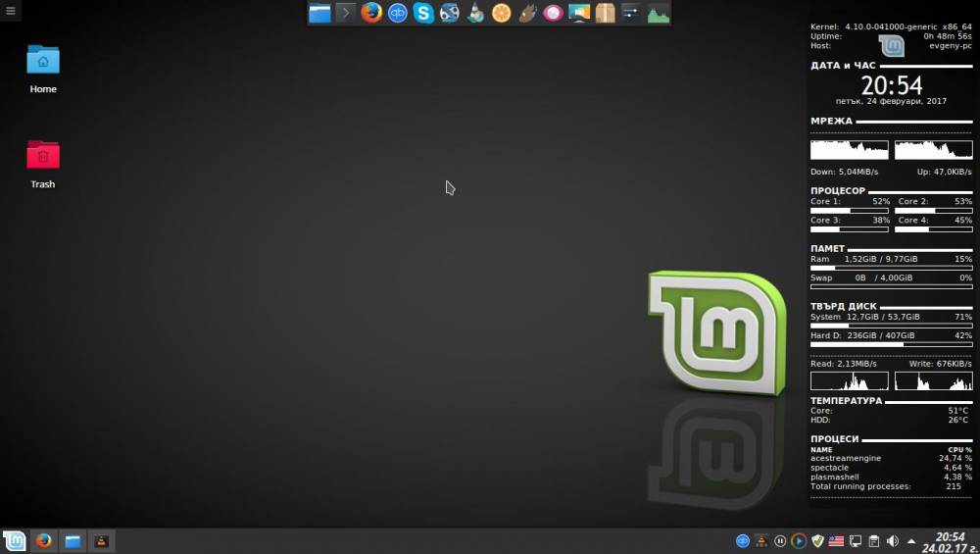This screenshot has height=554, width=980.
Task: Open system settings sliders icon in dock
Action: (631, 13)
